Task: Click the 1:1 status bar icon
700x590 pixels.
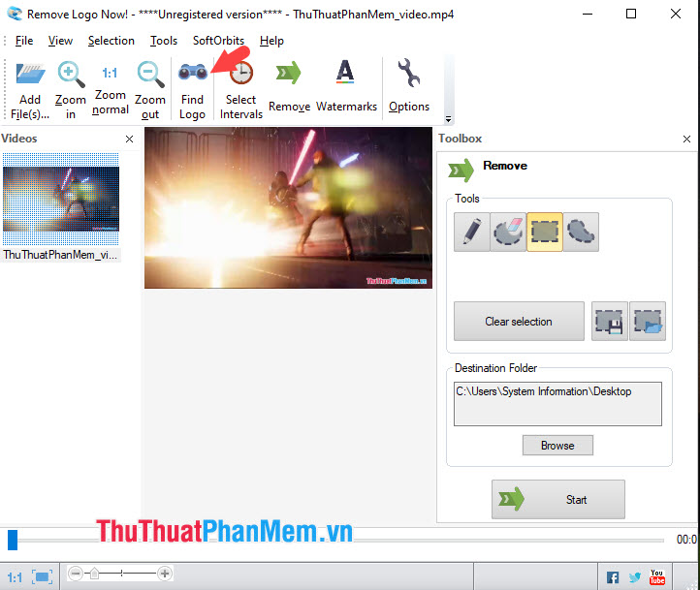Action: (15, 578)
